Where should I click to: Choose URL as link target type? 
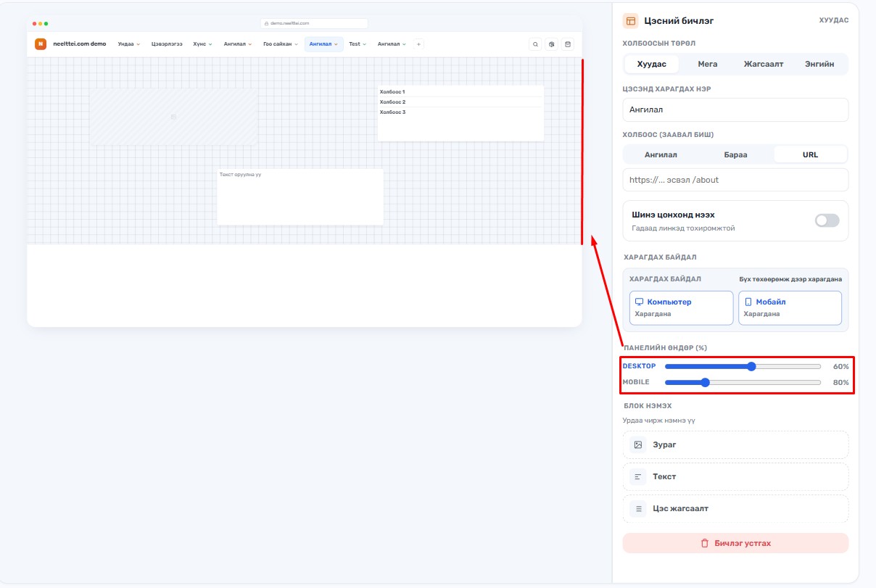[x=810, y=154]
